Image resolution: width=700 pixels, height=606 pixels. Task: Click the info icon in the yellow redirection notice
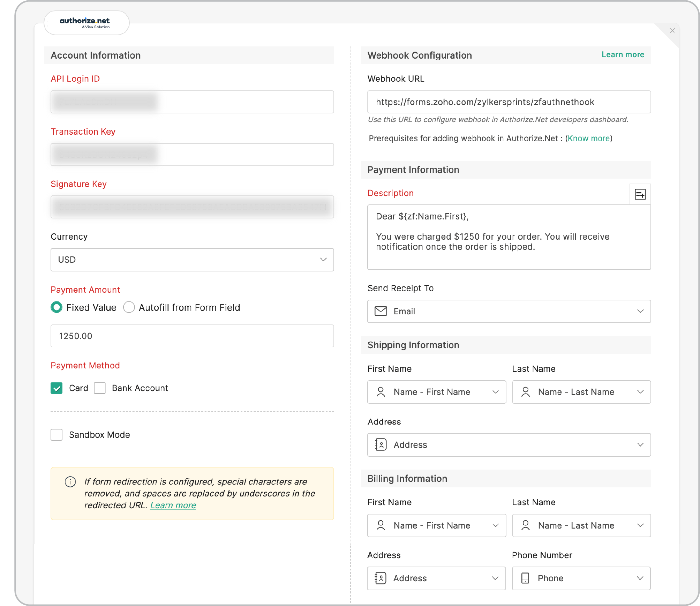[x=70, y=482]
